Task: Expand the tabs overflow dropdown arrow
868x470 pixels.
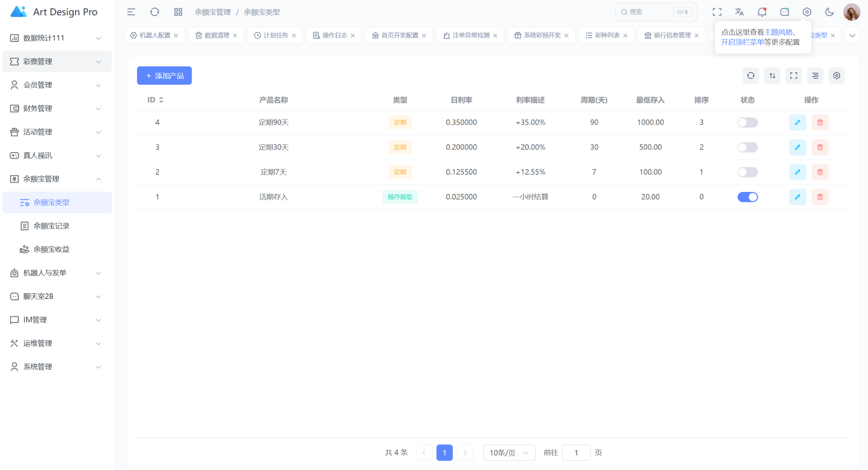Action: coord(852,35)
